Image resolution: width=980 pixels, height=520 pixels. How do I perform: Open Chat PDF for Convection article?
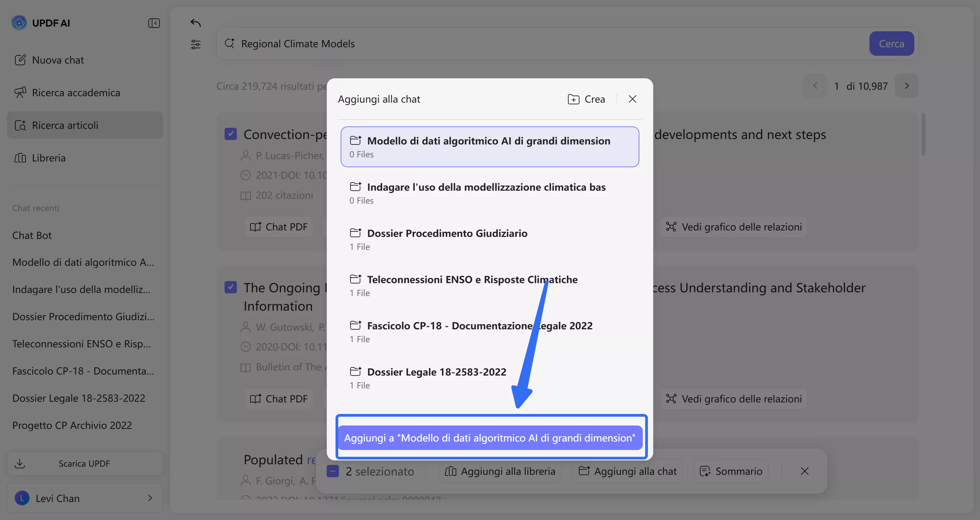(278, 227)
